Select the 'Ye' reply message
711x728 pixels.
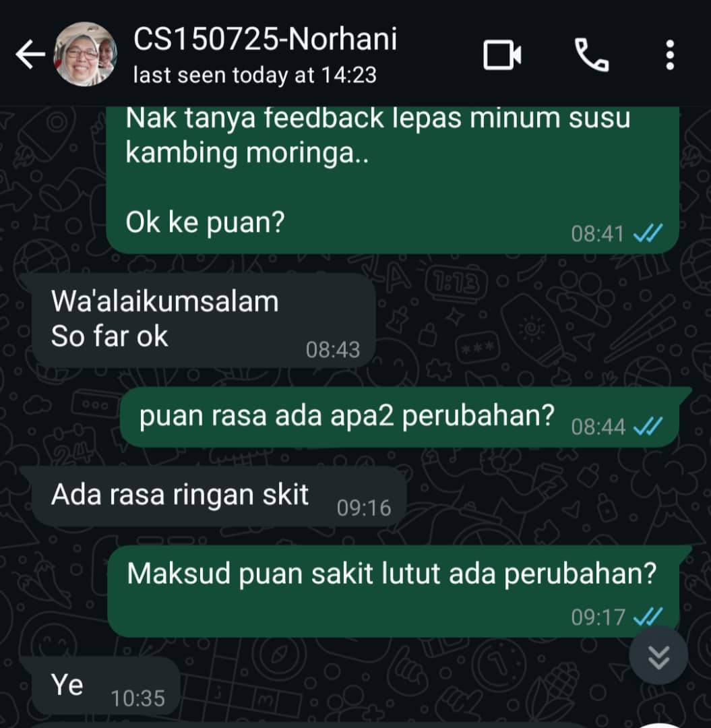pos(105,686)
